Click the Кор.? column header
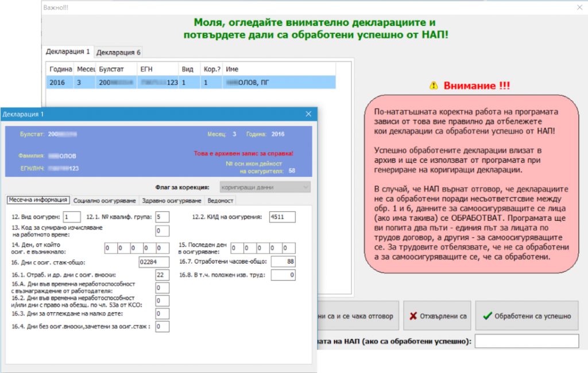 pos(211,69)
